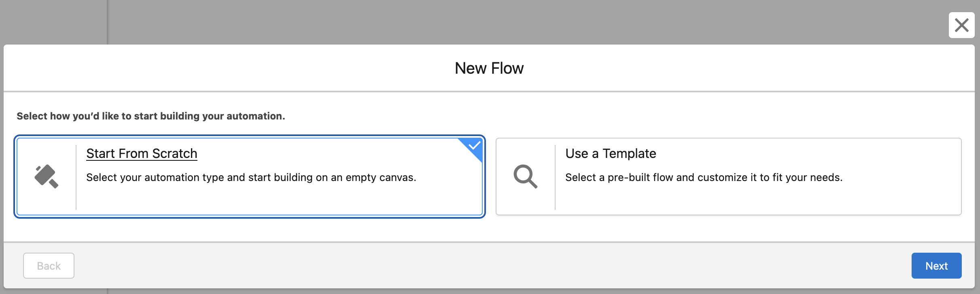980x294 pixels.
Task: Click the hammer icon for Start From Scratch
Action: (x=47, y=177)
